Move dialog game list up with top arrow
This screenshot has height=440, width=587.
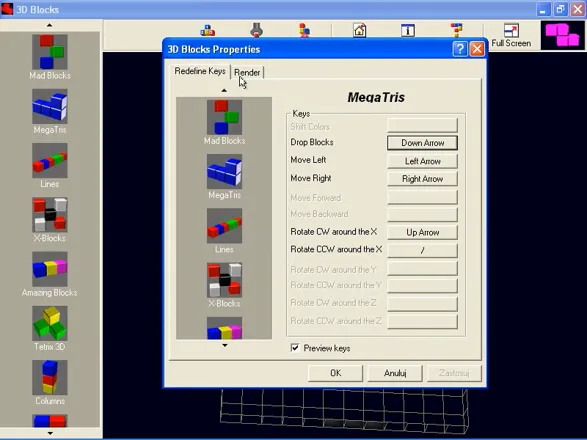[x=224, y=90]
